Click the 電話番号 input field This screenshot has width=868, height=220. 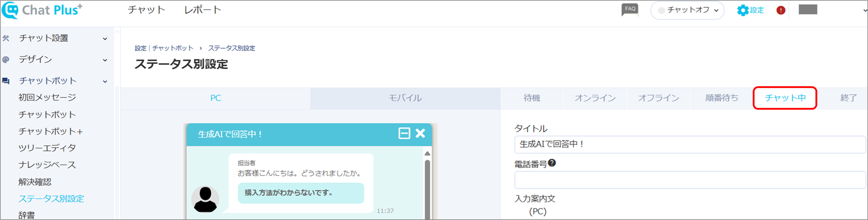point(690,180)
